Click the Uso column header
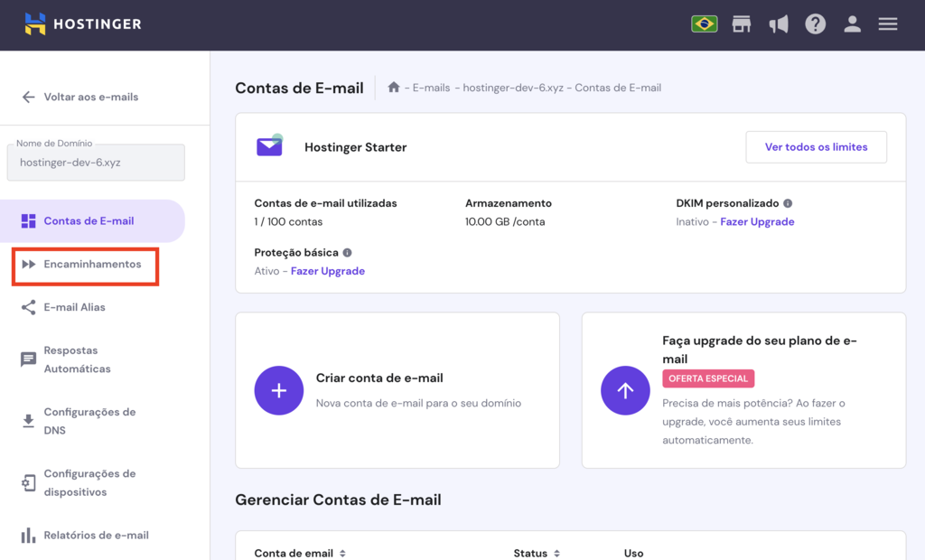The image size is (925, 560). [x=633, y=554]
